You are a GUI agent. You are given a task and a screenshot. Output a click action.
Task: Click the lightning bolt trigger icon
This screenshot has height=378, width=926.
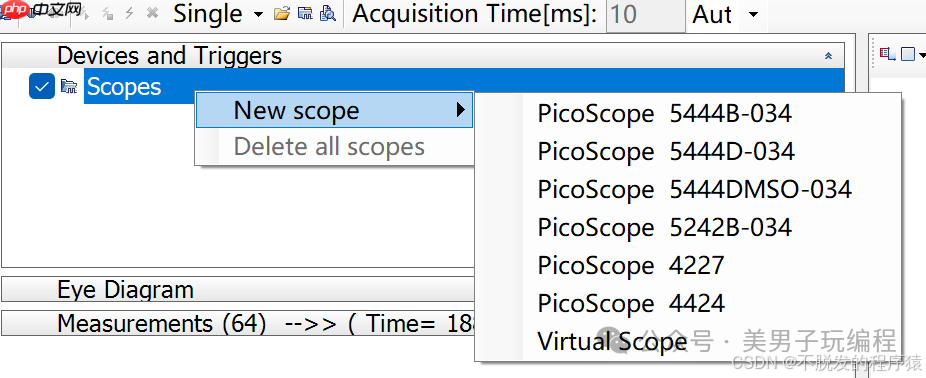pyautogui.click(x=129, y=14)
